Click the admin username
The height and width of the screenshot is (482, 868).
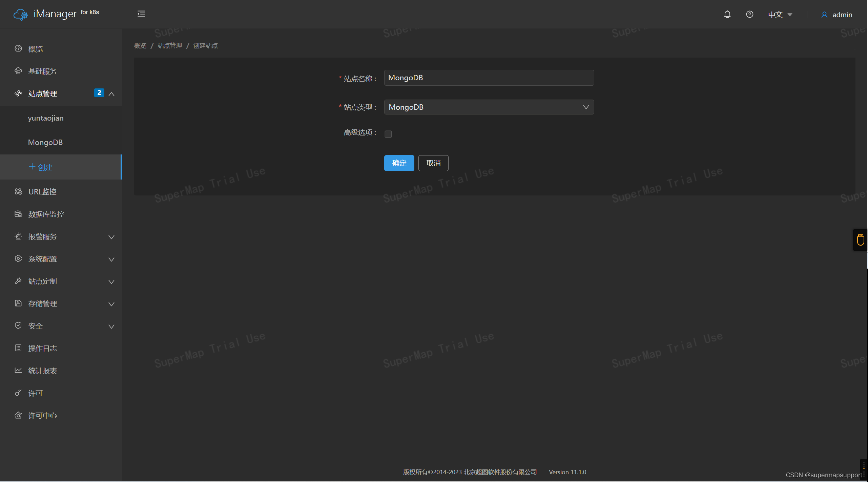coord(842,15)
